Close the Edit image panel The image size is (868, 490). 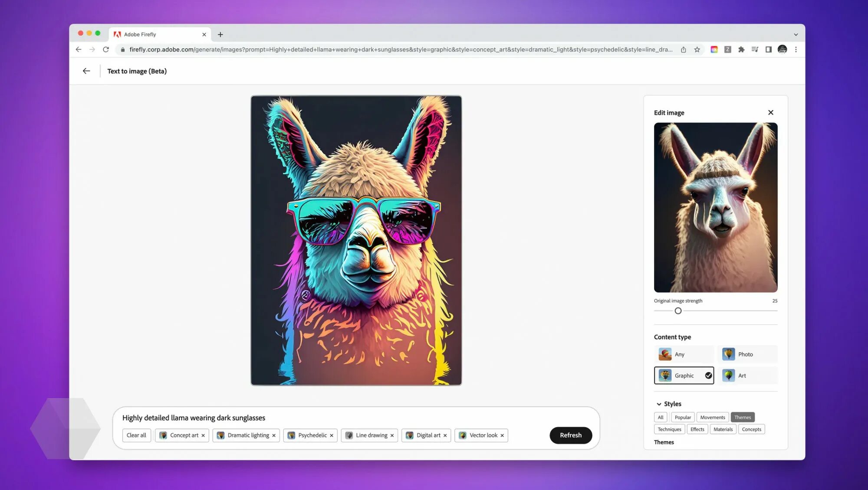pos(770,113)
